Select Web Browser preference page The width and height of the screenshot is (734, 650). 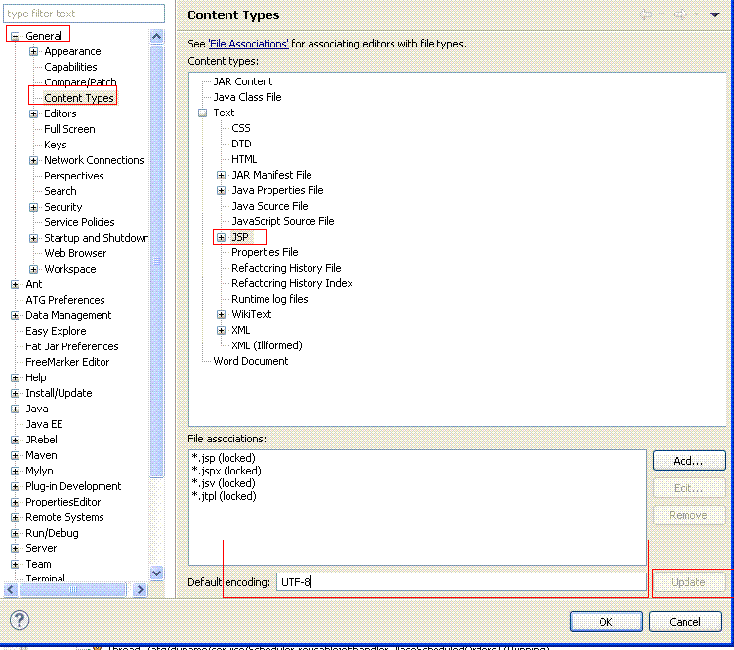75,253
